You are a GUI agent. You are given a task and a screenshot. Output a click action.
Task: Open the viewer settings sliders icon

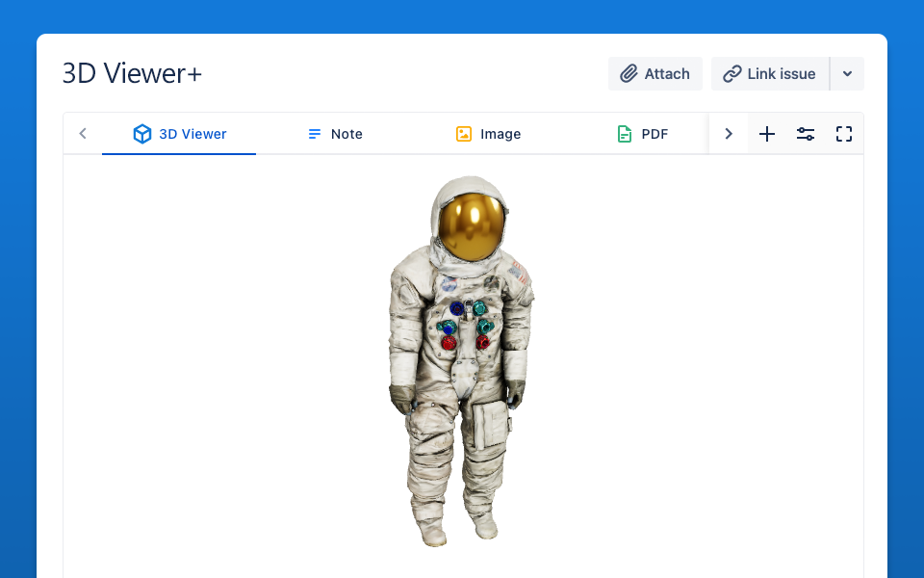coord(806,134)
